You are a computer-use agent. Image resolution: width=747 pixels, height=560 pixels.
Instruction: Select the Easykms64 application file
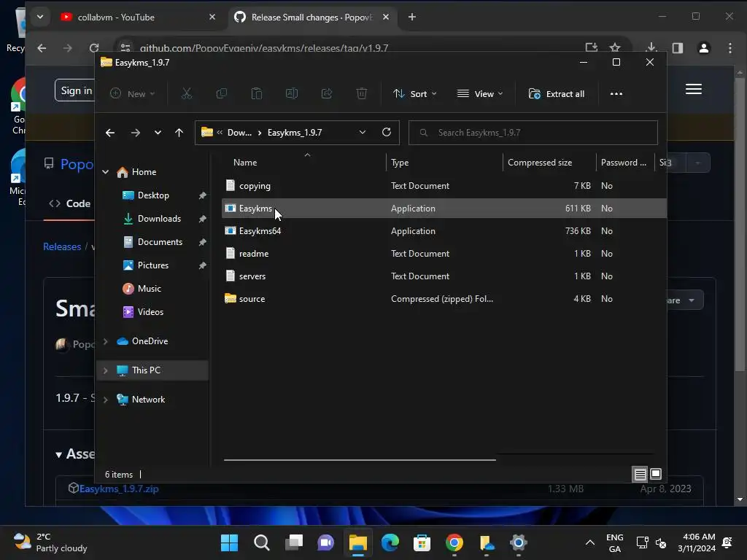point(444,231)
